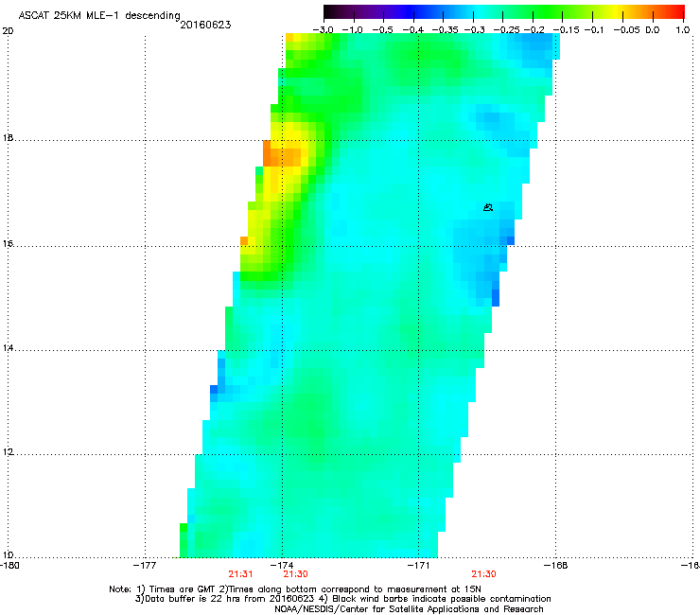Click latitude label 12 on the axis
The height and width of the screenshot is (615, 700).
[x=8, y=452]
